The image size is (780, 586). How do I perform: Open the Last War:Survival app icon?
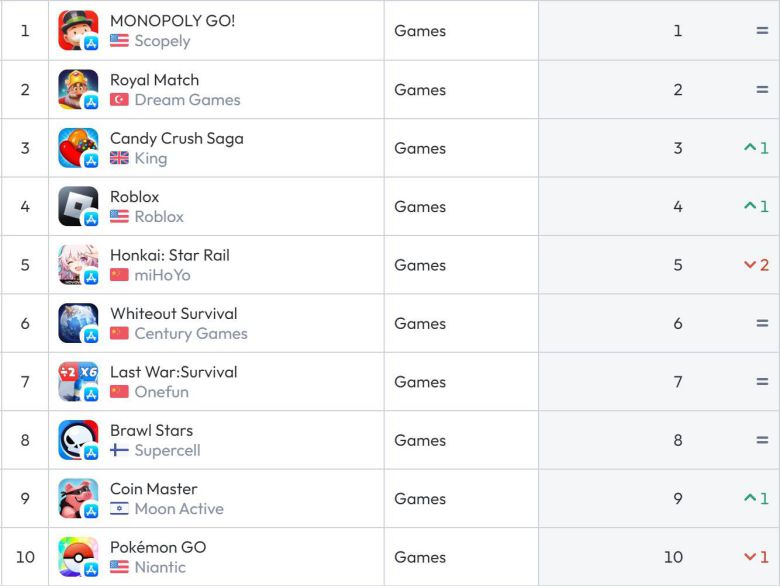78,382
